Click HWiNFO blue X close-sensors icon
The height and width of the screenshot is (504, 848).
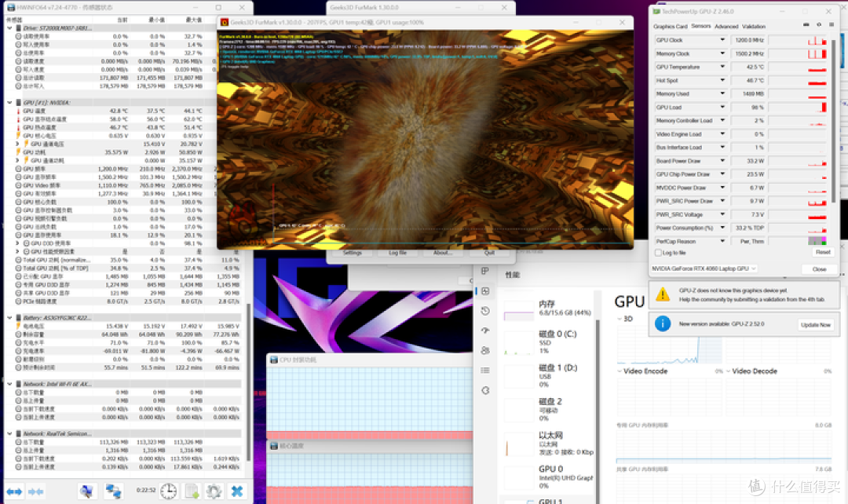click(x=237, y=491)
